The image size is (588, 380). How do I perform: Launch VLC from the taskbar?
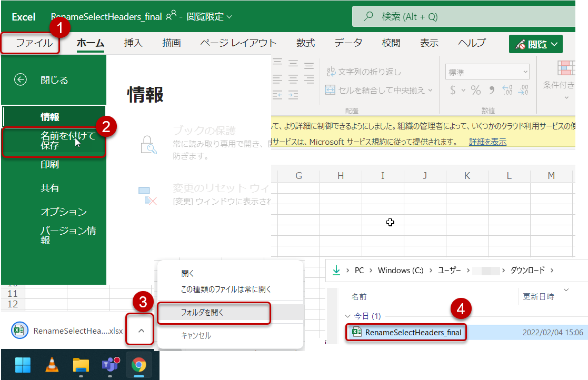coord(51,365)
